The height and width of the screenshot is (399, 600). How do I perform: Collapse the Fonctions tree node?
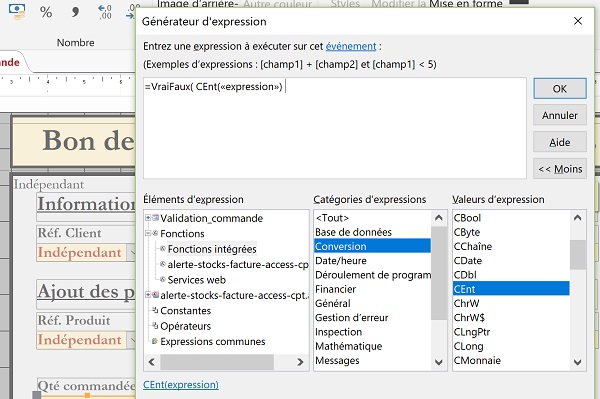[x=148, y=233]
